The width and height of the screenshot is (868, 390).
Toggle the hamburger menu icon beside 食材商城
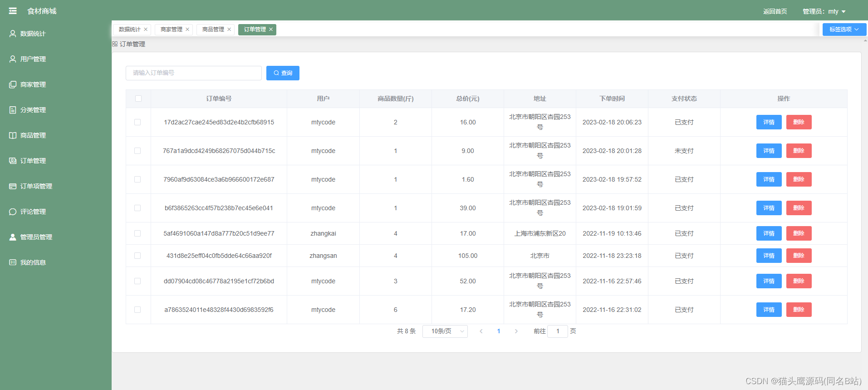tap(13, 11)
